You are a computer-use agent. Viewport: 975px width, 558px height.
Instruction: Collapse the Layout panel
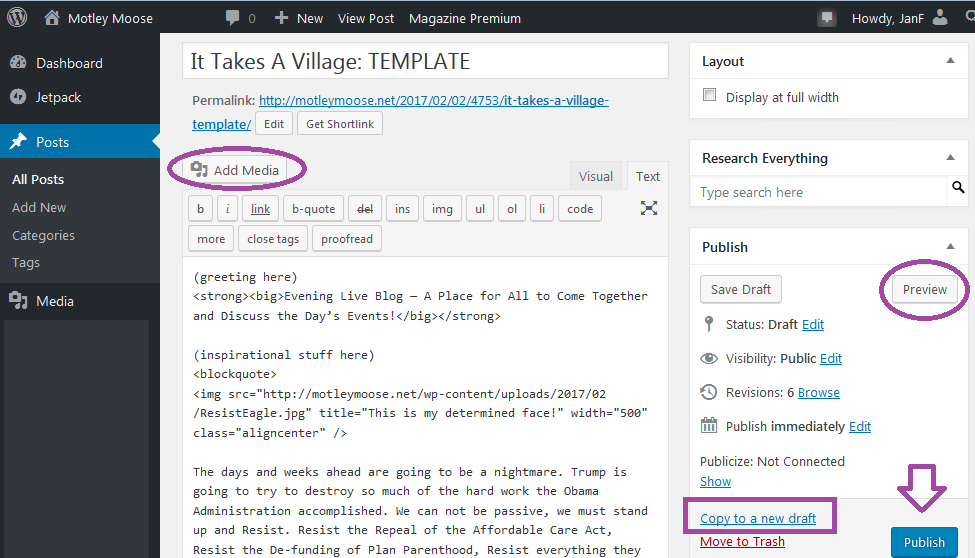[949, 61]
